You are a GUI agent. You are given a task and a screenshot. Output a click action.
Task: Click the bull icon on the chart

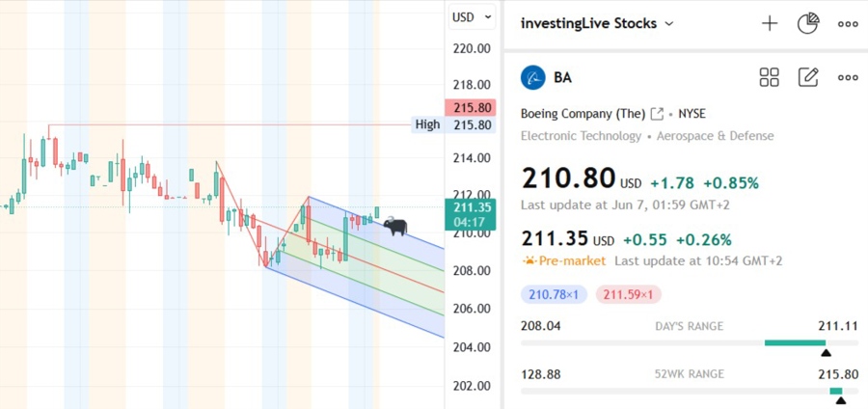[x=394, y=226]
